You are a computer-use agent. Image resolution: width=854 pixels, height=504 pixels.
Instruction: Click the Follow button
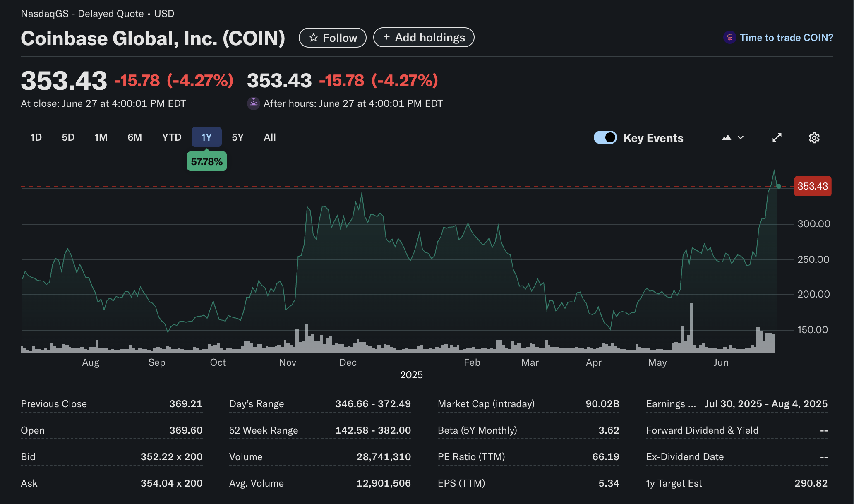[332, 37]
